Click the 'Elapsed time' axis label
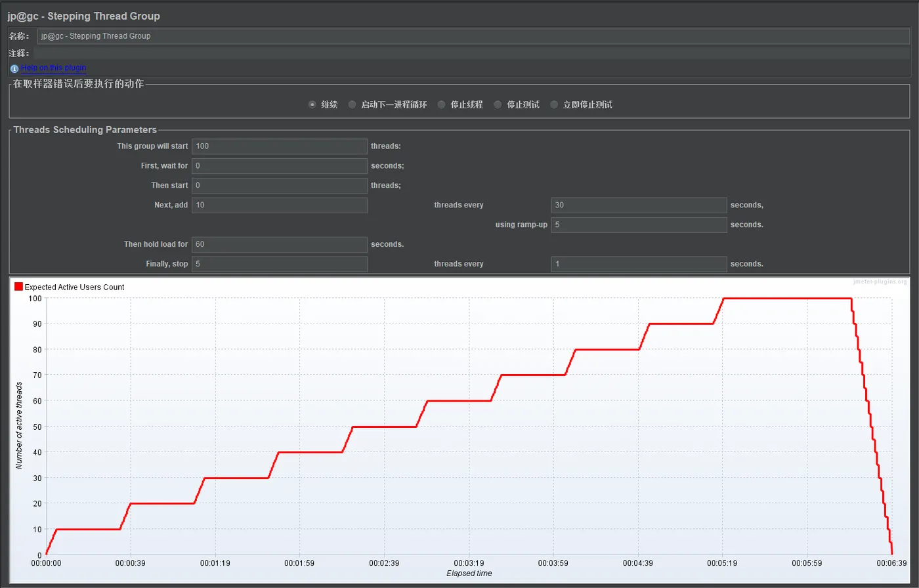Viewport: 919px width, 588px height. tap(469, 574)
